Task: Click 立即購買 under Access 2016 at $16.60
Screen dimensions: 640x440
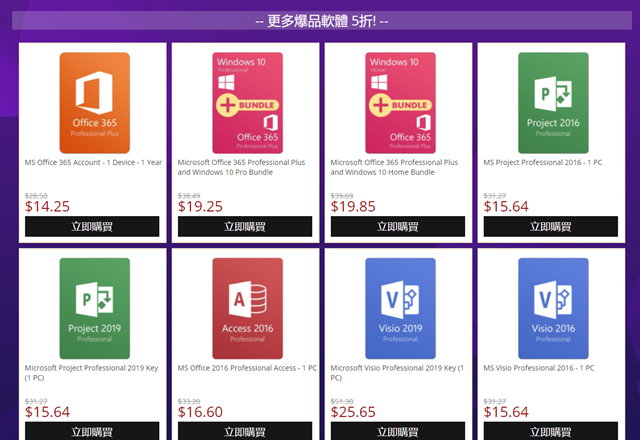Action: (x=245, y=431)
